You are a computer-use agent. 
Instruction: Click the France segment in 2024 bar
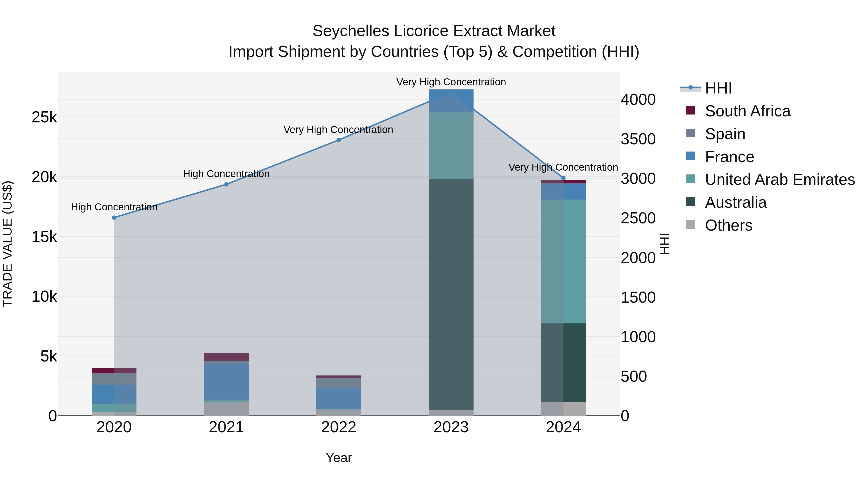tap(563, 192)
